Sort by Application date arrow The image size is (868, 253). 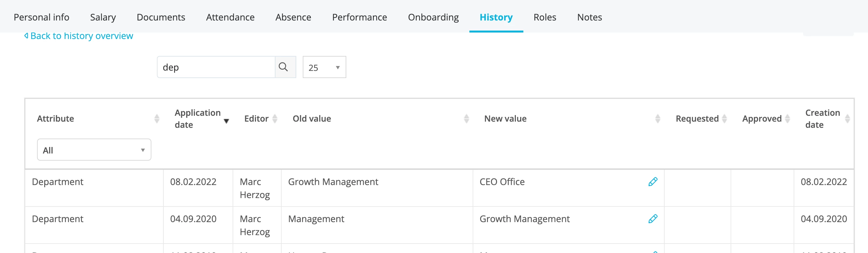click(x=226, y=121)
